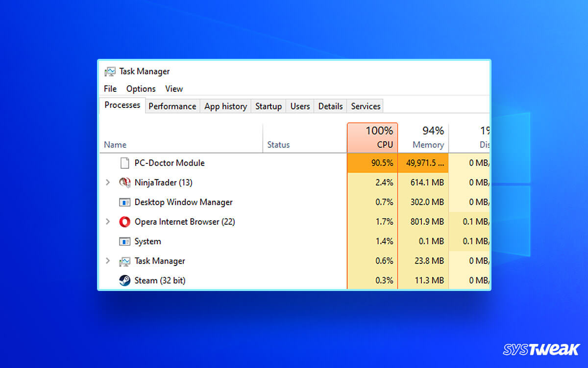588x368 pixels.
Task: Open the Startup tab
Action: 269,106
